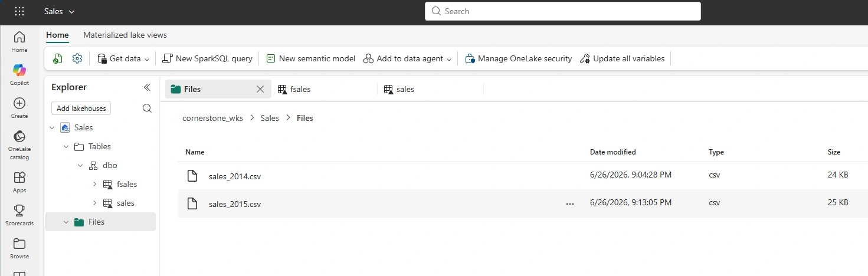The height and width of the screenshot is (276, 868).
Task: Switch to Materialized lake views tab
Action: pyautogui.click(x=125, y=35)
